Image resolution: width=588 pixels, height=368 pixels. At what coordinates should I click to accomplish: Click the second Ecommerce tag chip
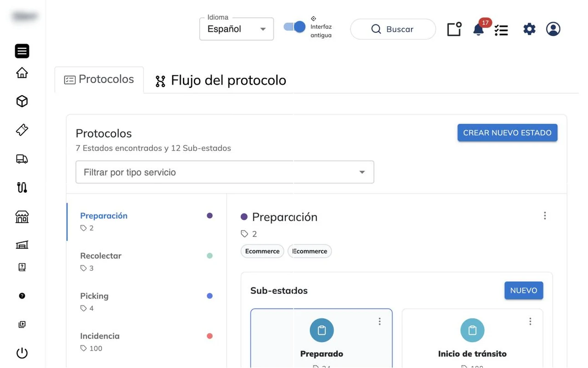(310, 251)
